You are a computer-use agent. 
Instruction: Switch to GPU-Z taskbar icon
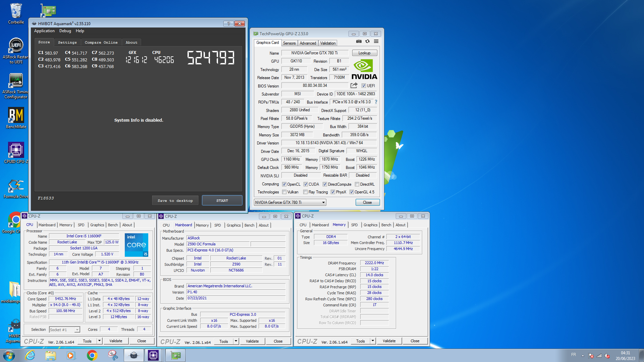(175, 355)
